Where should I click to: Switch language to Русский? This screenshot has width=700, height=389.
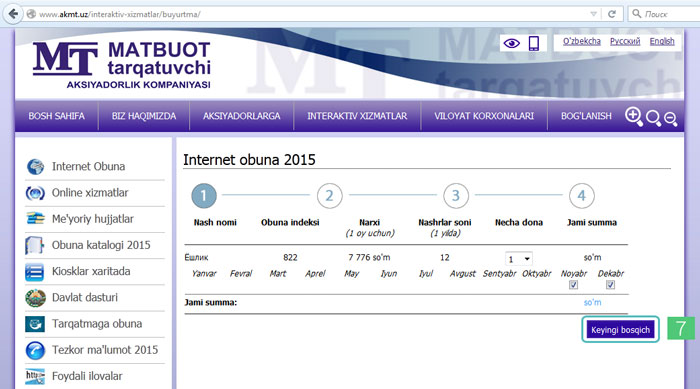pos(625,41)
